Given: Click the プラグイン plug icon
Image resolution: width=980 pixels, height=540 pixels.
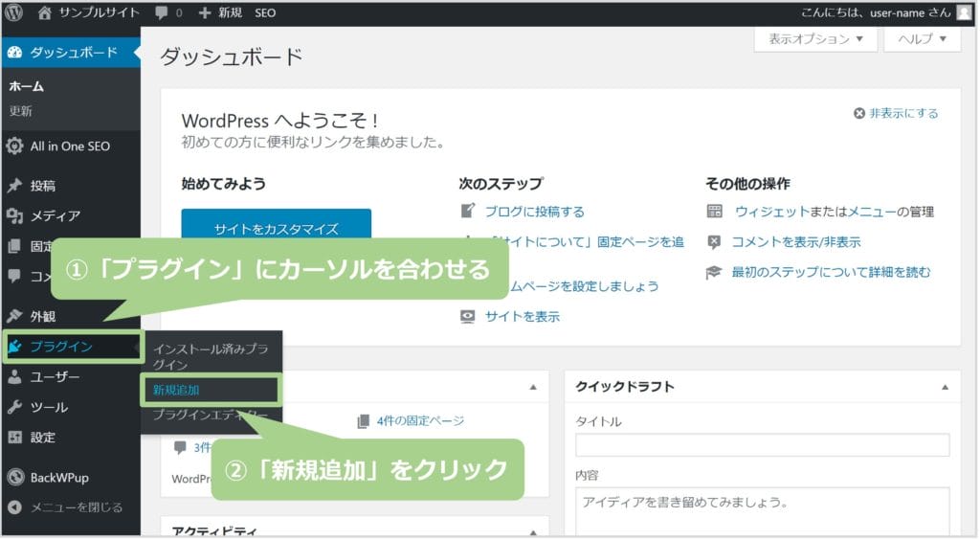Looking at the screenshot, I should coord(14,347).
